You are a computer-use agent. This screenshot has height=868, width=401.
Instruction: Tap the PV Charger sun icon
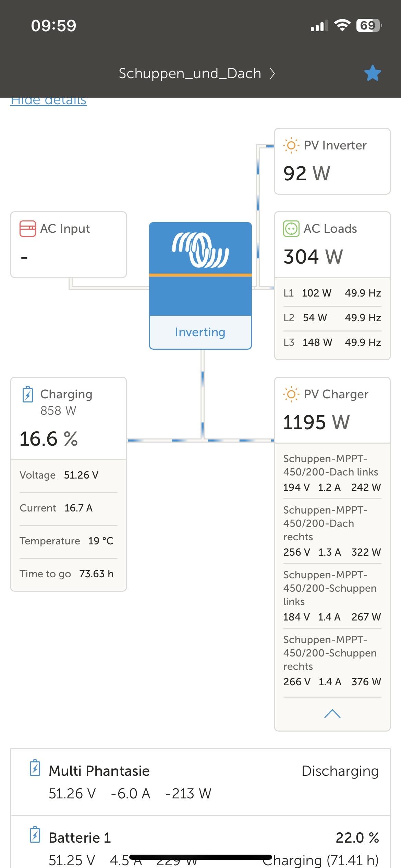point(291,394)
